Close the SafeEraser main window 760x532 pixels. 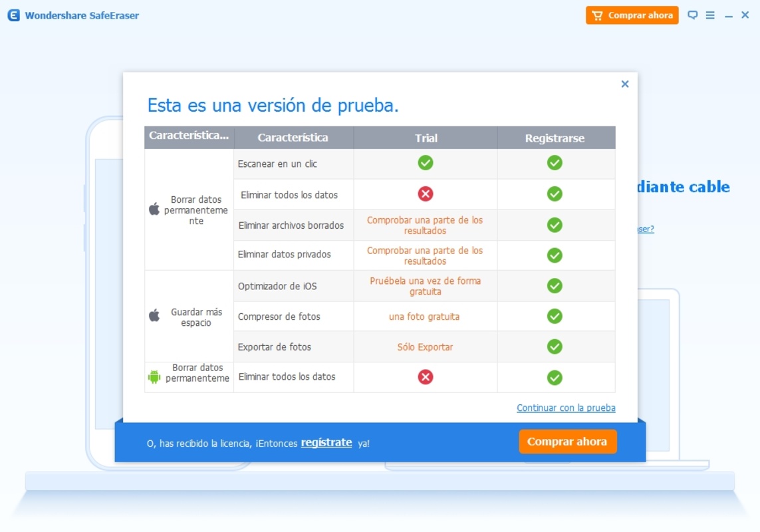point(745,15)
